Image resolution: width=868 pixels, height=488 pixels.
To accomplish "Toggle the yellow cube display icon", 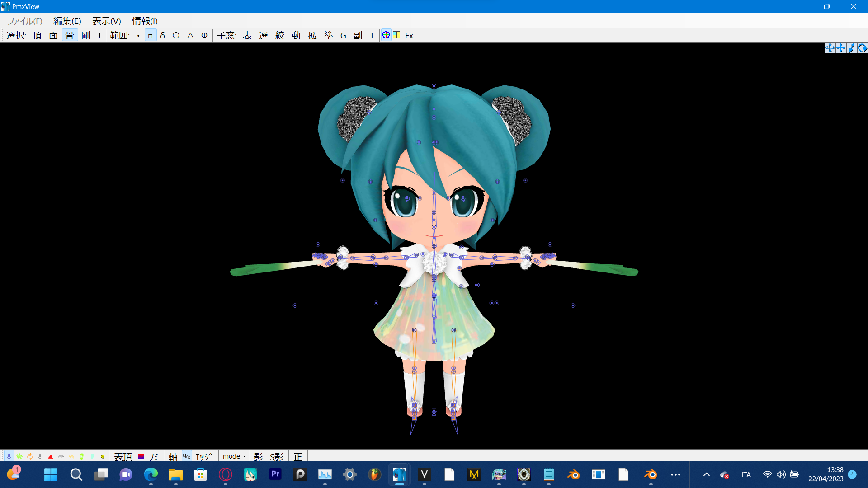I will click(103, 456).
